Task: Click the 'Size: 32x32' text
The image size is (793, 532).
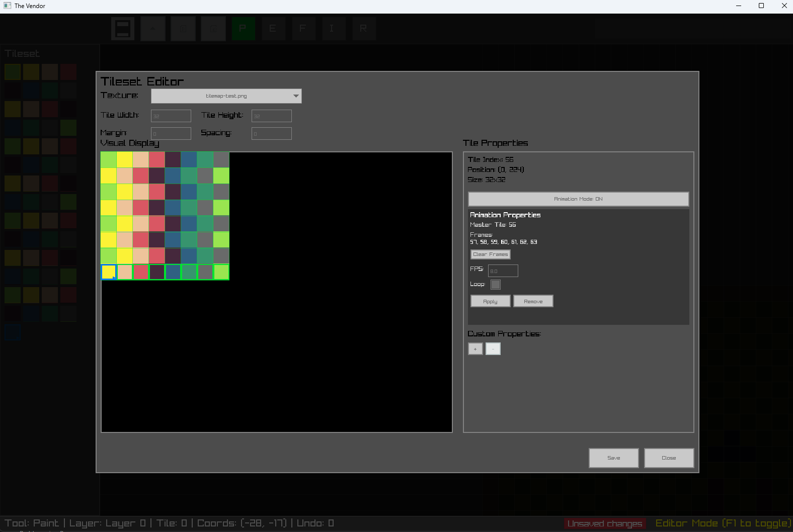Action: 487,180
